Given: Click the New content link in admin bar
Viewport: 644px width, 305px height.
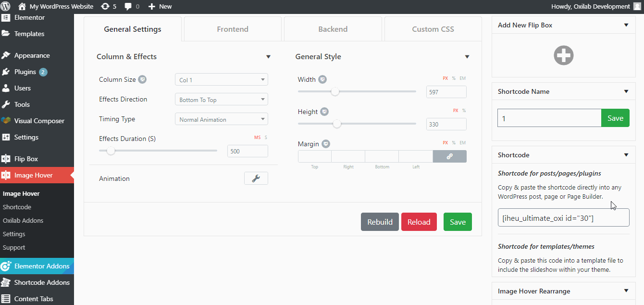Looking at the screenshot, I should pos(160,6).
